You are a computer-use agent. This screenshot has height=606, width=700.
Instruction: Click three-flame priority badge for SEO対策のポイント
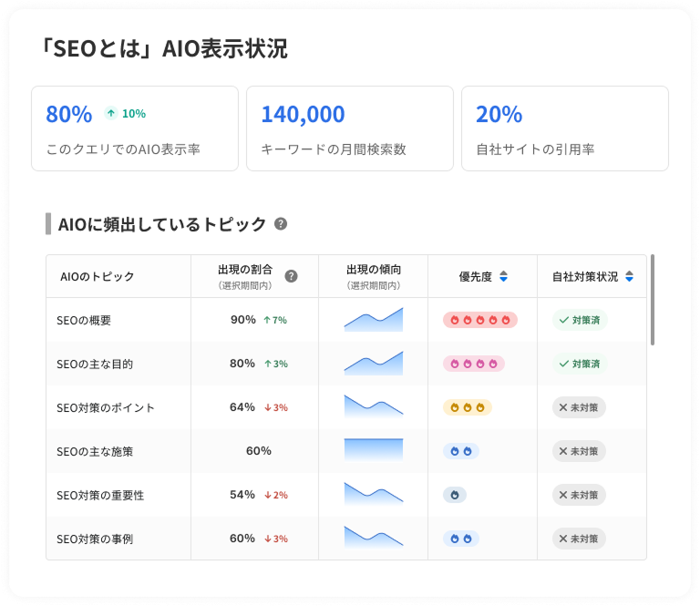point(467,407)
